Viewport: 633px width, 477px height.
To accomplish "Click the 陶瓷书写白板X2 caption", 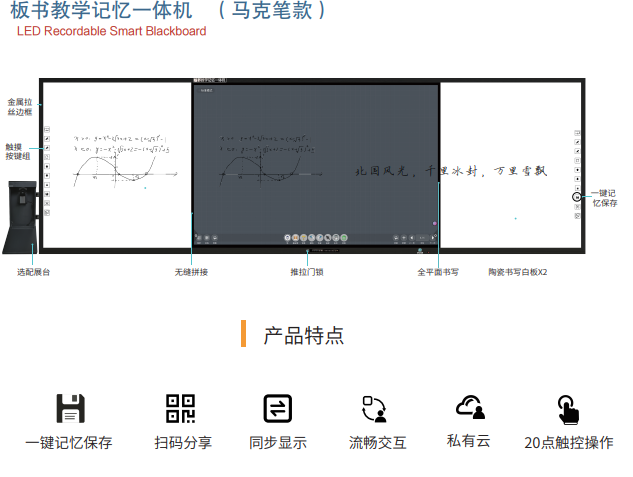I will [x=517, y=271].
